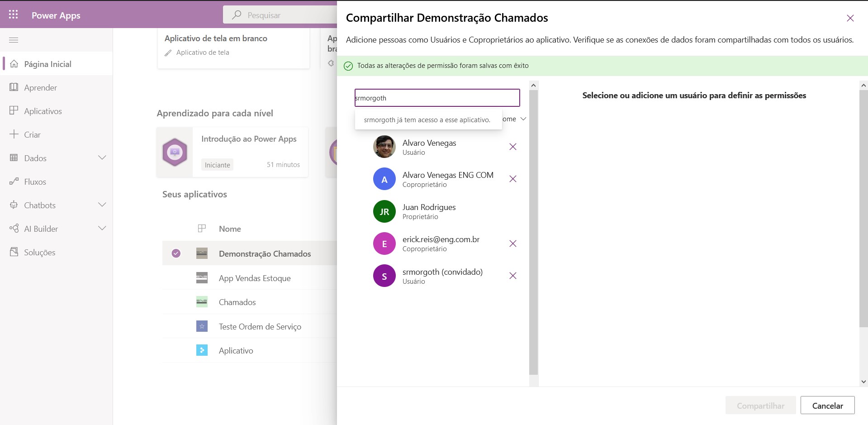Click the Teste Ordem de Serviço app icon
The width and height of the screenshot is (868, 425).
point(202,326)
